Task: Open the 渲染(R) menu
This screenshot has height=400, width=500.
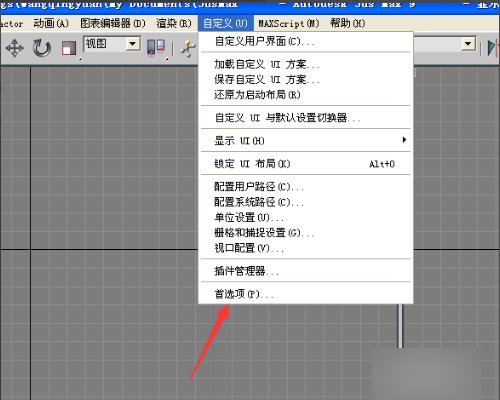Action: pos(174,23)
